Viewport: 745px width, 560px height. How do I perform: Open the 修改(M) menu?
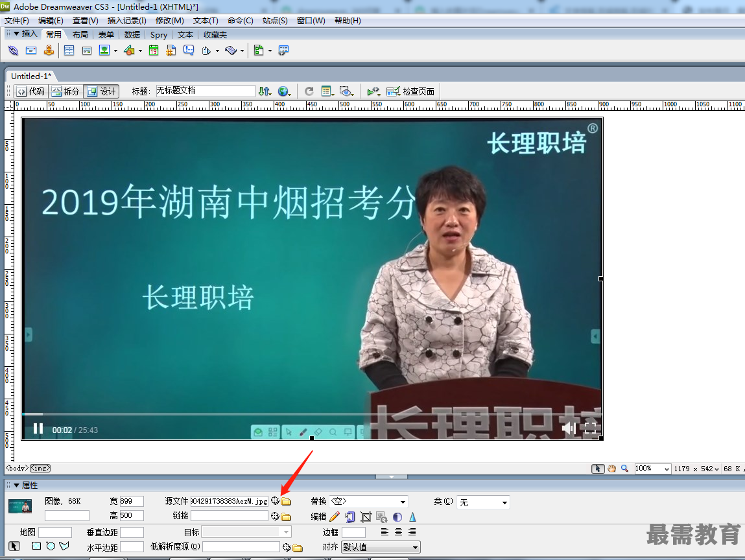tap(170, 21)
